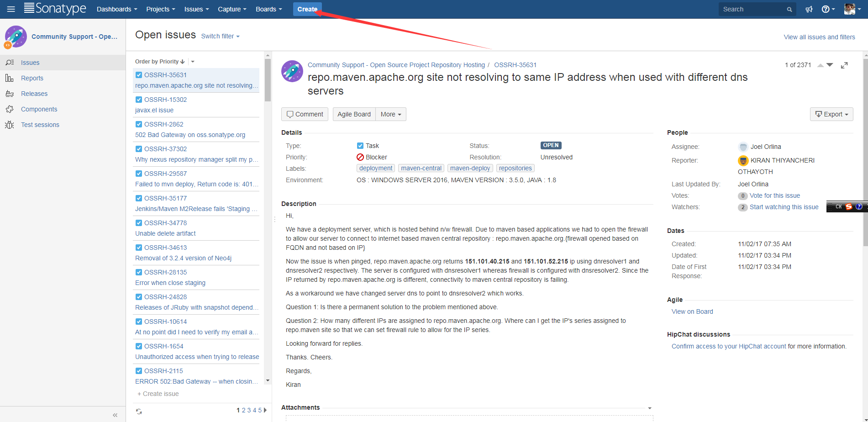Viewport: 868px width, 422px height.
Task: Open the user profile avatar menu
Action: [852, 9]
